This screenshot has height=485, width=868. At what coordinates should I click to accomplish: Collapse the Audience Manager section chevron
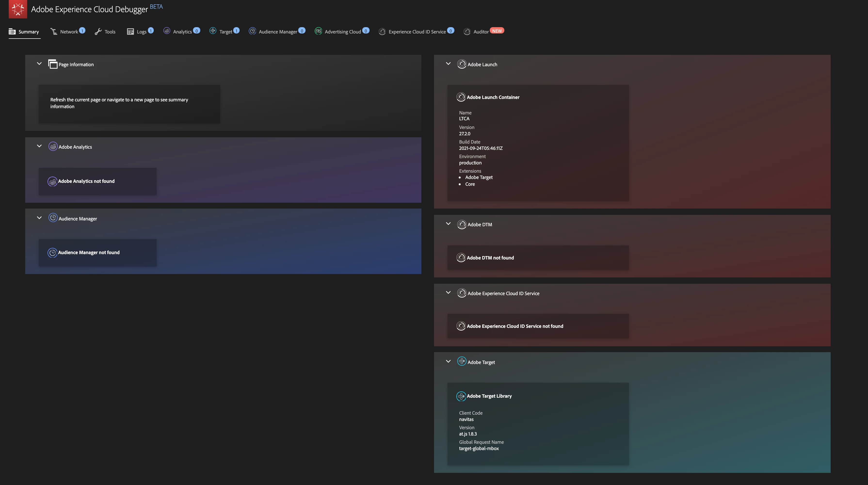coord(39,218)
